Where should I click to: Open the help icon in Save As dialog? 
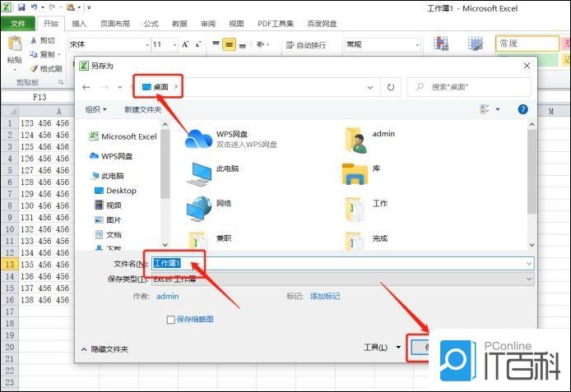click(x=522, y=109)
